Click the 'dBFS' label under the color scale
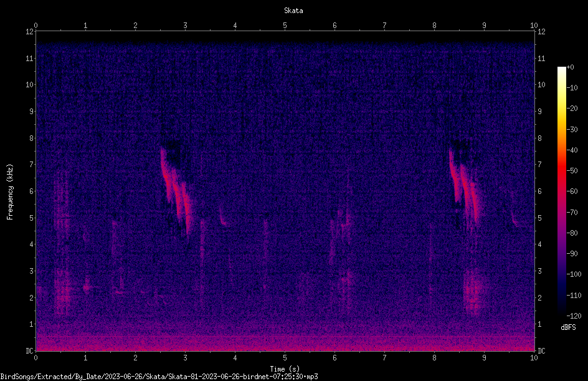Screen dimensions: 588x381 coord(568,327)
